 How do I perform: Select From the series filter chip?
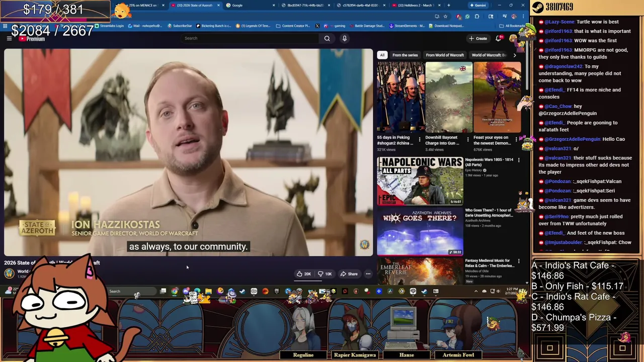pos(405,55)
